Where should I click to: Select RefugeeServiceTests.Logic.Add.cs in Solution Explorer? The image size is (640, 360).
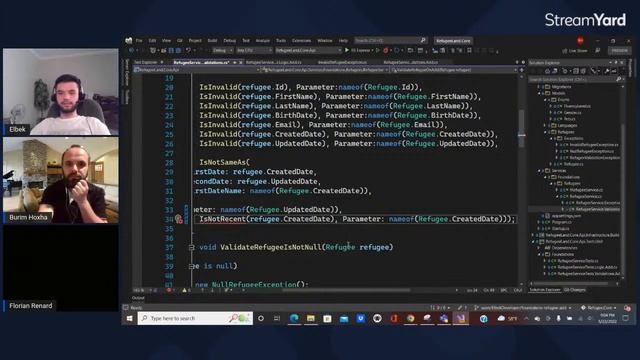click(587, 267)
